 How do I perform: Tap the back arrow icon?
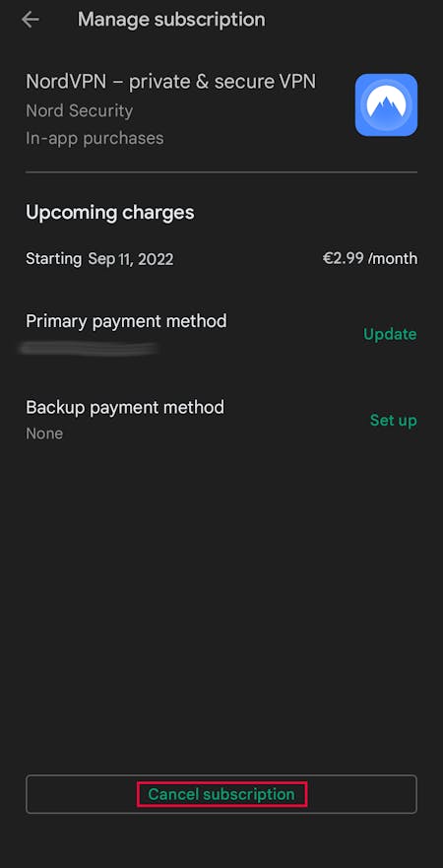point(30,20)
